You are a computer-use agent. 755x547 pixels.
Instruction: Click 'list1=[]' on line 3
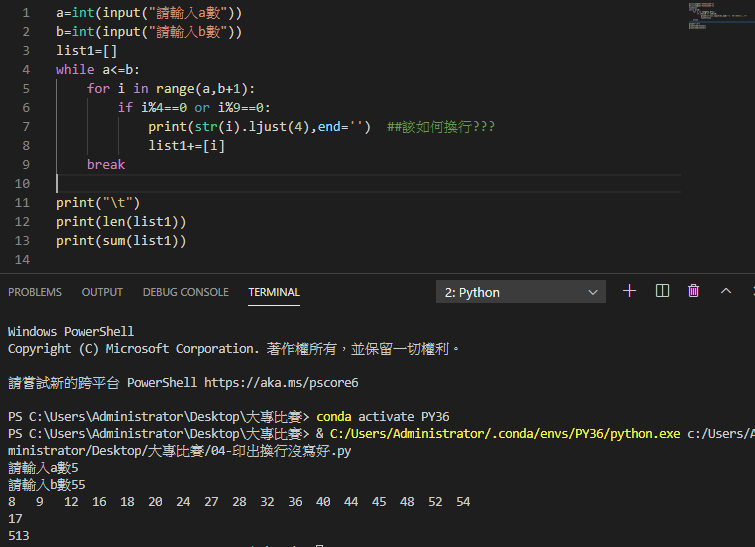pyautogui.click(x=87, y=51)
